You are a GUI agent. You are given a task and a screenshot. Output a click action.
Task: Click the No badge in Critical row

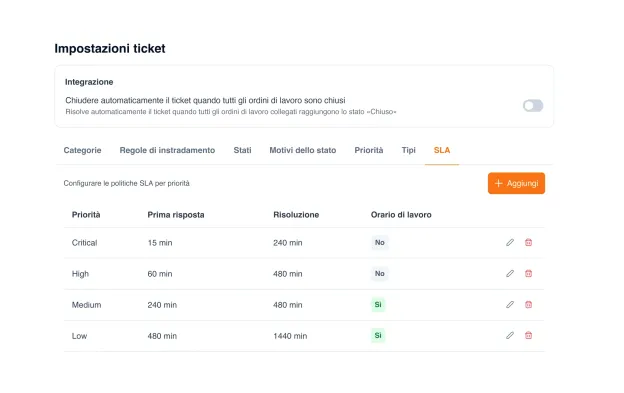[x=380, y=242]
